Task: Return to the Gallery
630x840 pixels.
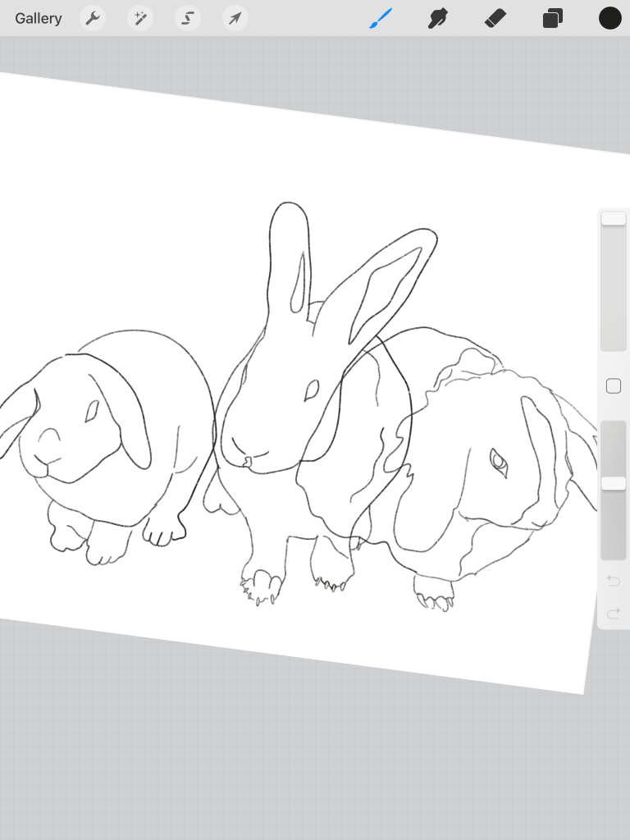Action: tap(38, 18)
